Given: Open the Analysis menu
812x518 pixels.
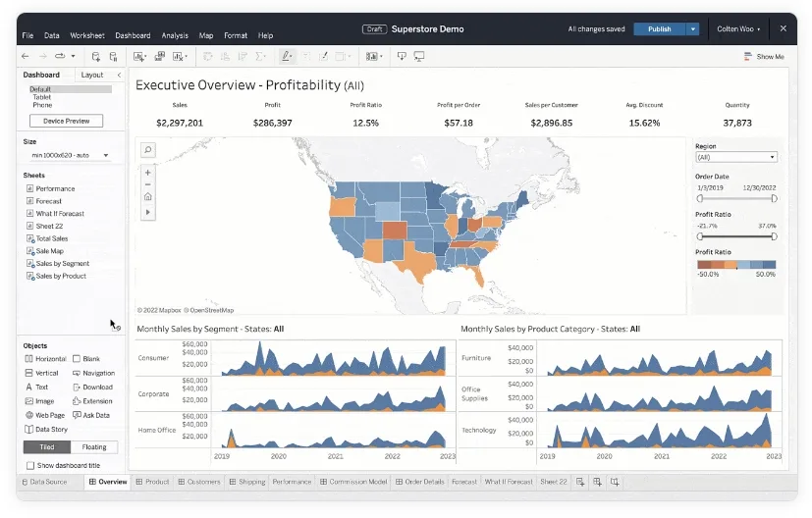Looking at the screenshot, I should pos(175,35).
